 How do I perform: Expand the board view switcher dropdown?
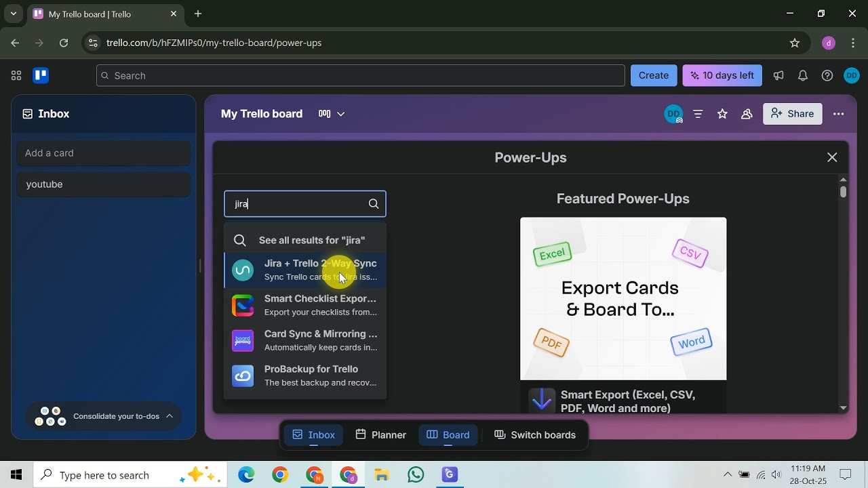pyautogui.click(x=332, y=114)
